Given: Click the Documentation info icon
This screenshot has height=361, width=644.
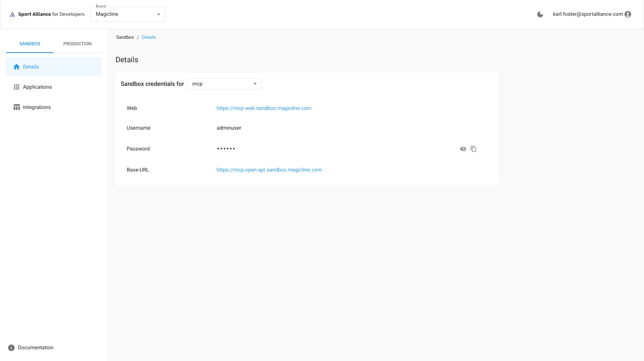Looking at the screenshot, I should point(11,348).
